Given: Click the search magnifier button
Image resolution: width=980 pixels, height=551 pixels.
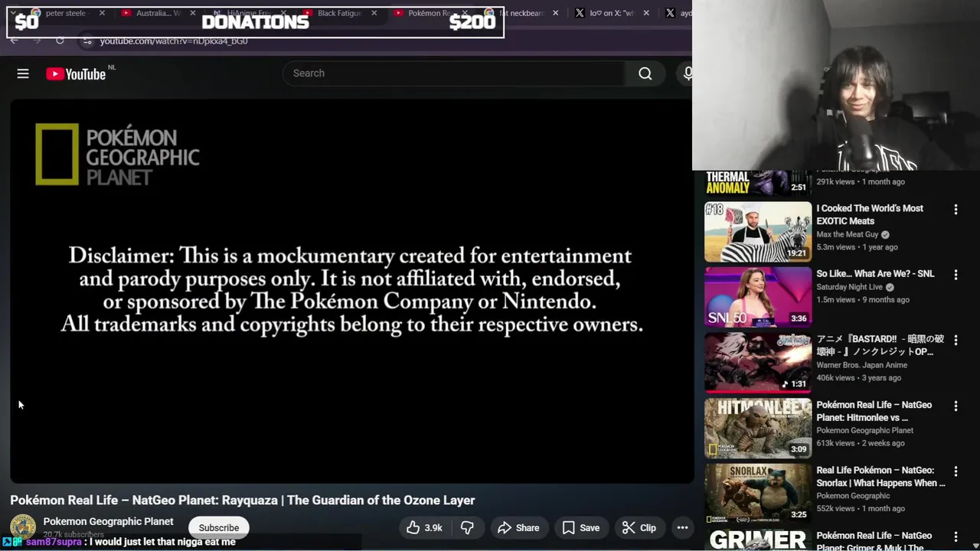Looking at the screenshot, I should [x=645, y=73].
